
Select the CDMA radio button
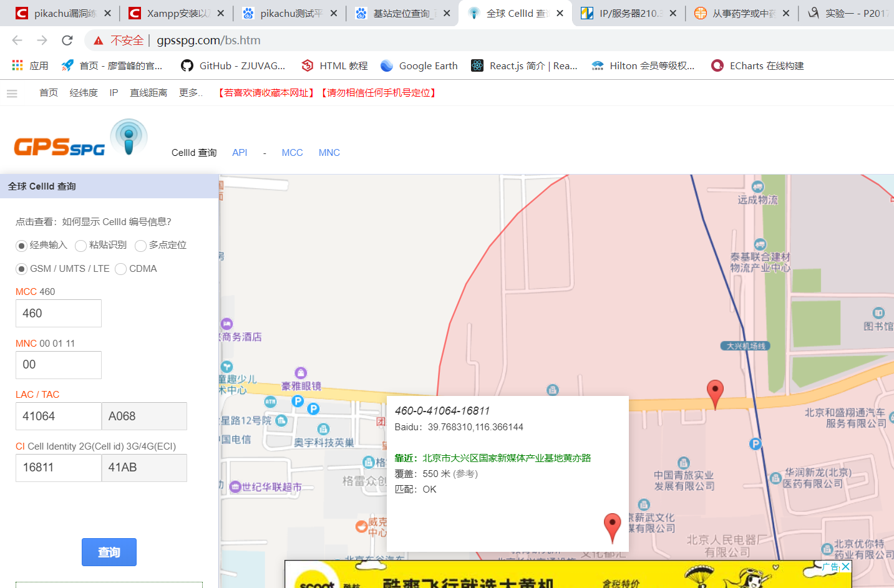click(120, 269)
